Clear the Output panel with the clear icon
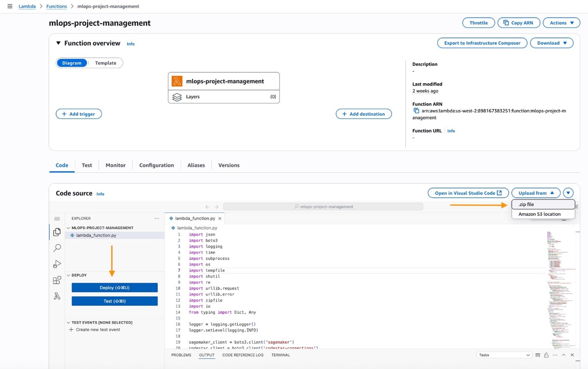588x369 pixels. click(x=538, y=355)
